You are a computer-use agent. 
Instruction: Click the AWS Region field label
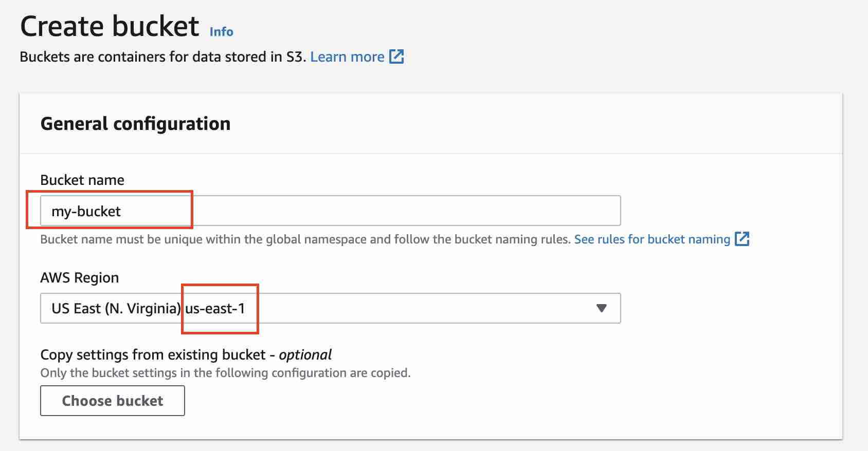click(x=79, y=277)
